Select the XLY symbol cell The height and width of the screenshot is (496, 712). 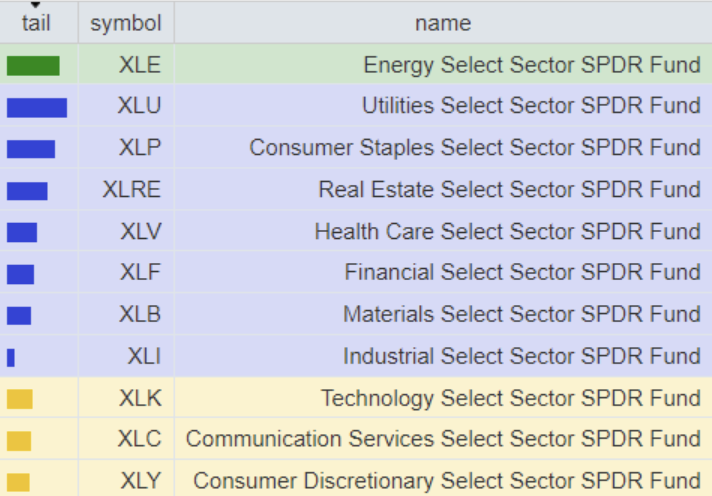click(140, 481)
